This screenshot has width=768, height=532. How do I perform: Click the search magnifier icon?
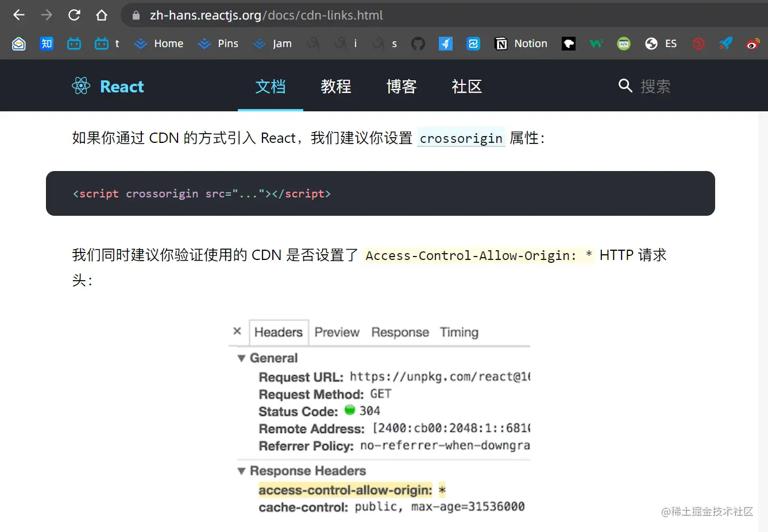tap(625, 86)
